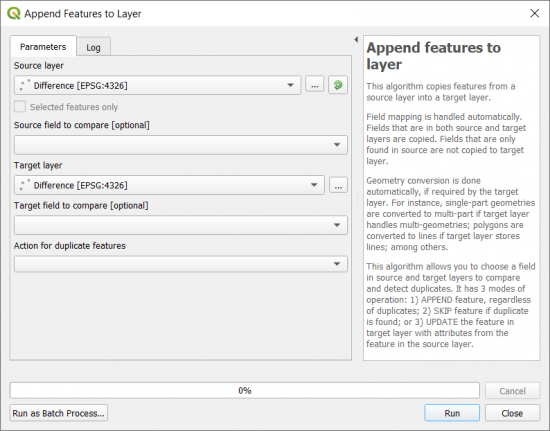Click the point layer icon in Target layer

tap(25, 185)
